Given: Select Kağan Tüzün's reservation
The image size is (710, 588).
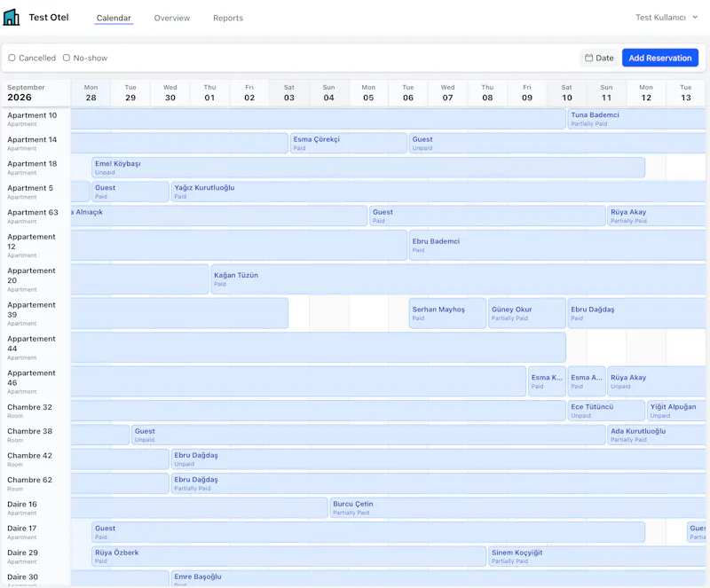Looking at the screenshot, I should (459, 279).
